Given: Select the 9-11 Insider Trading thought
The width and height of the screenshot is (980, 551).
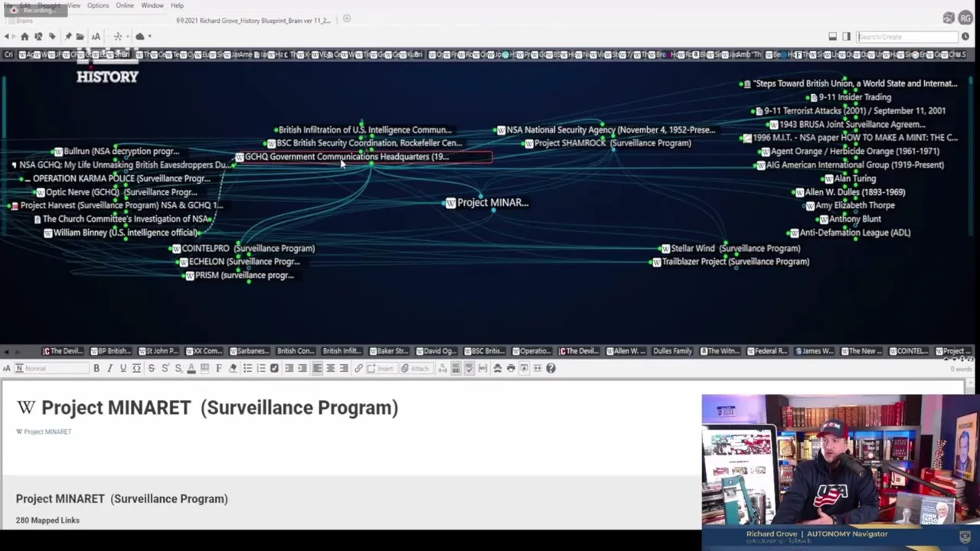Looking at the screenshot, I should tap(850, 98).
